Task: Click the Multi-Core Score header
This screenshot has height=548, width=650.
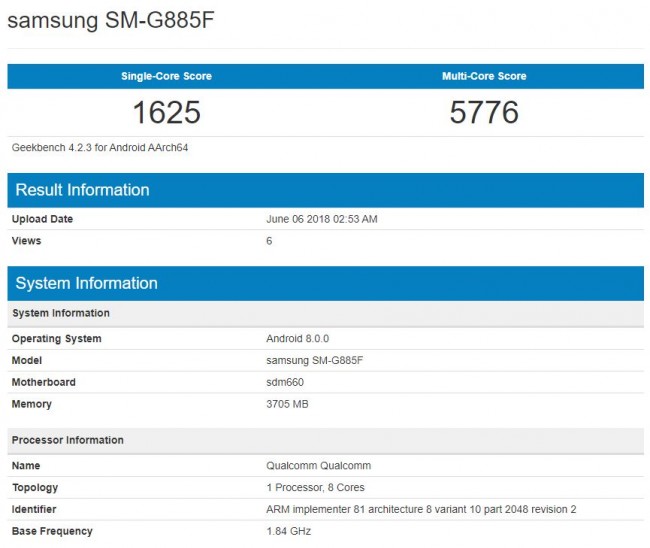Action: coord(484,76)
